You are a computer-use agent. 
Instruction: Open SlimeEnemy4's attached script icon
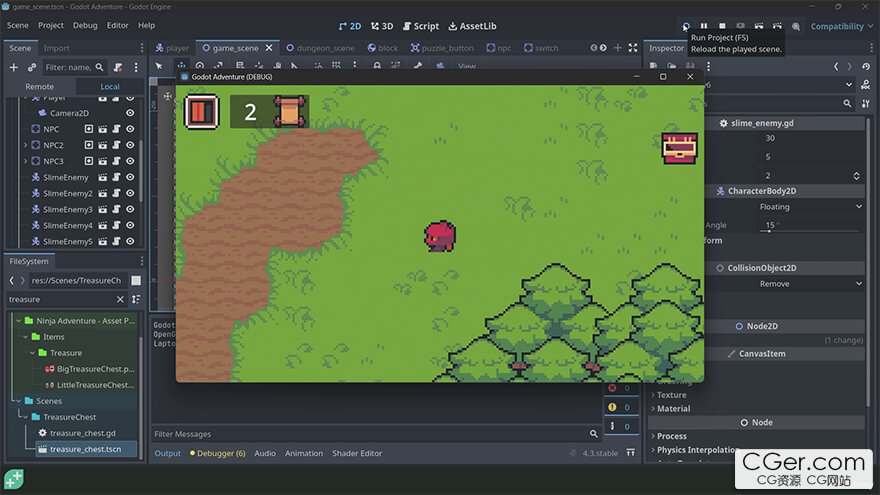click(116, 225)
